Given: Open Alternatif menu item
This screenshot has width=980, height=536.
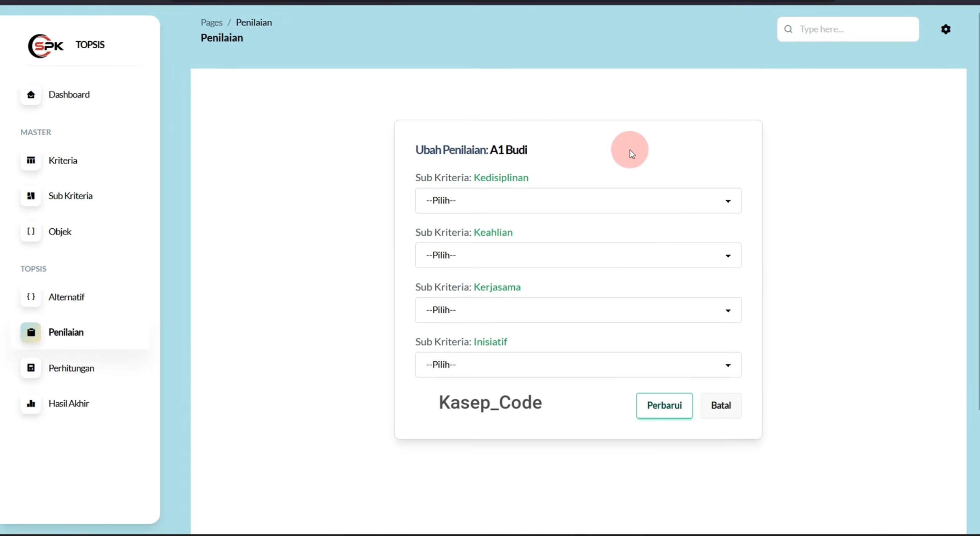Looking at the screenshot, I should click(66, 297).
